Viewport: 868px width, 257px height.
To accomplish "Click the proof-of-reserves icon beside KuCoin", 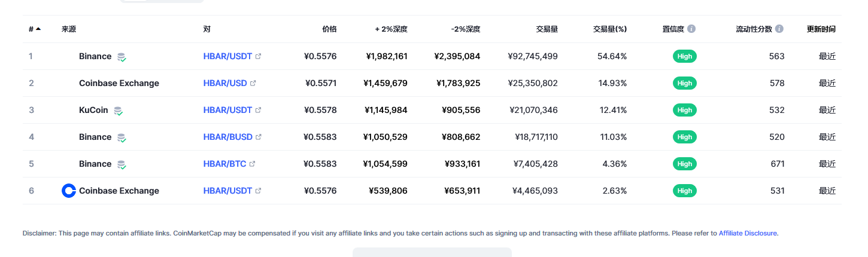I will click(x=118, y=111).
